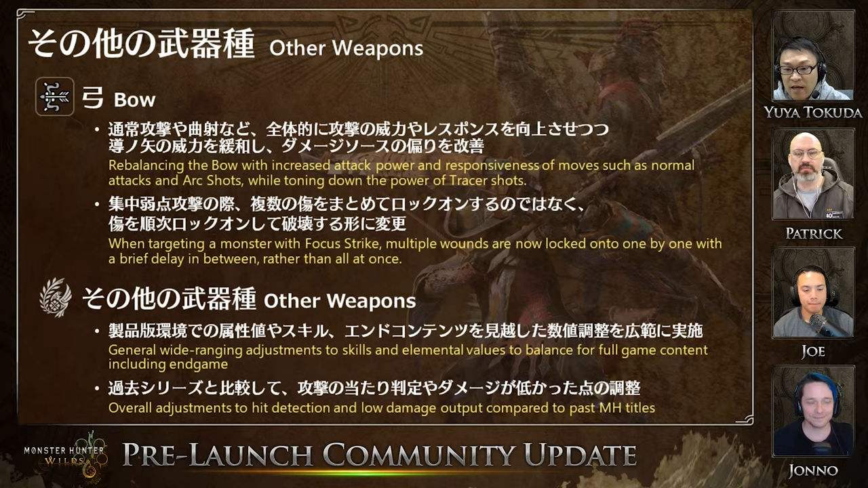Click the その他の武器種 Other Weapons slide heading
Image resolution: width=868 pixels, height=488 pixels.
225,45
